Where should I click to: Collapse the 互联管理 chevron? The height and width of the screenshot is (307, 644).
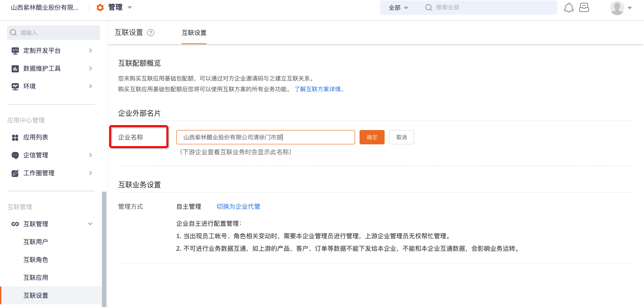90,224
